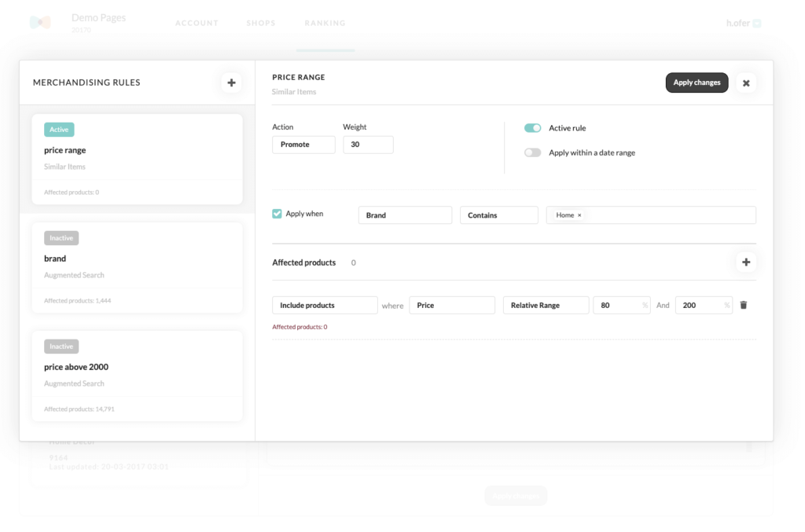
Task: Edit the Weight field showing 30
Action: pyautogui.click(x=368, y=145)
